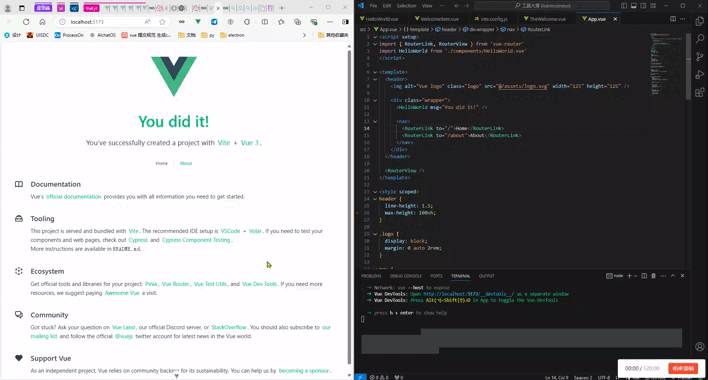This screenshot has height=380, width=708.
Task: Refresh the browser page
Action: point(26,22)
